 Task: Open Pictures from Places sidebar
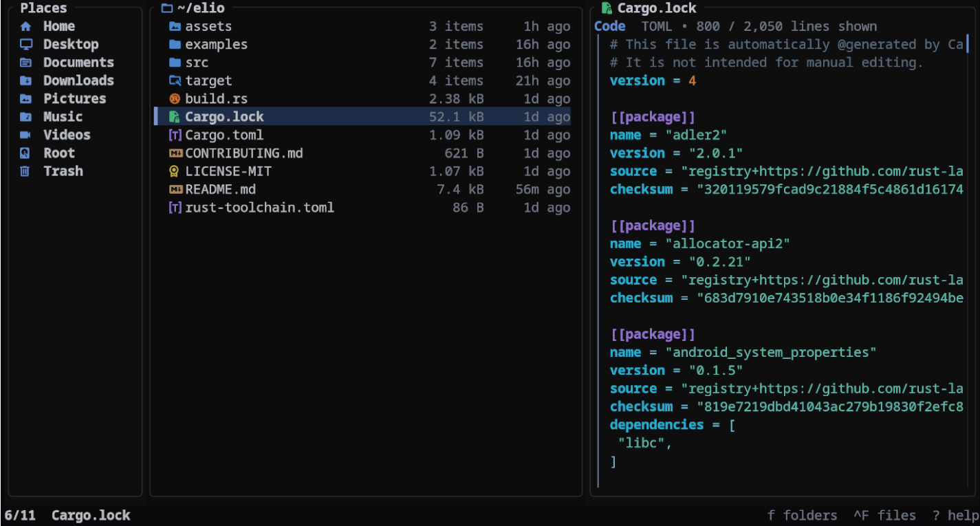click(74, 99)
